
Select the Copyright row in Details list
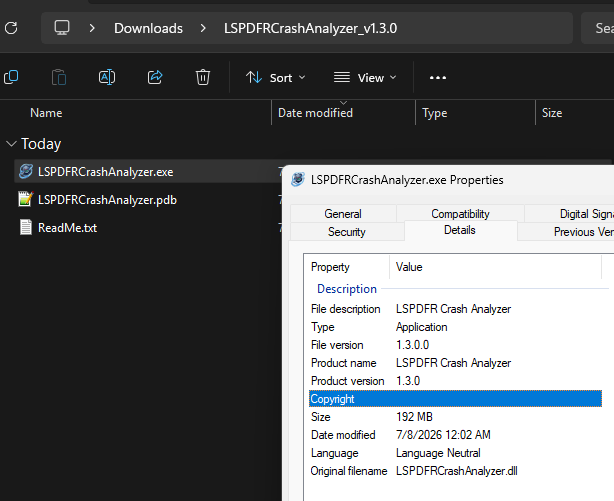[x=455, y=399]
